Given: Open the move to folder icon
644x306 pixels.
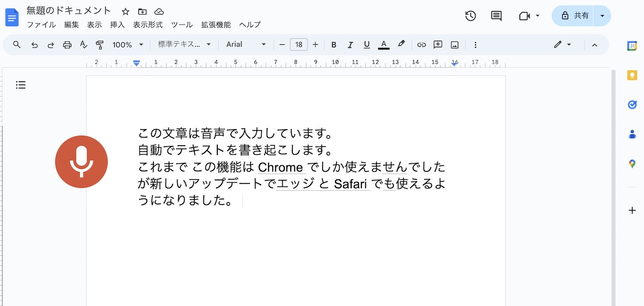Looking at the screenshot, I should coord(142,12).
